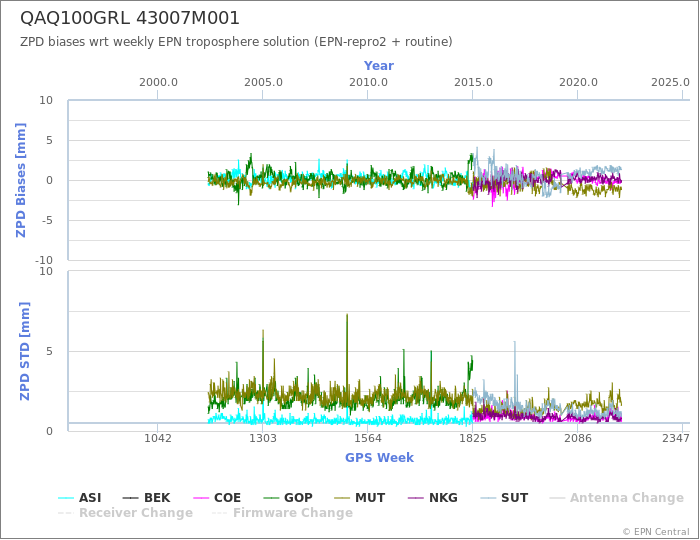Click the green GOP bias peak near 2004

251,155
